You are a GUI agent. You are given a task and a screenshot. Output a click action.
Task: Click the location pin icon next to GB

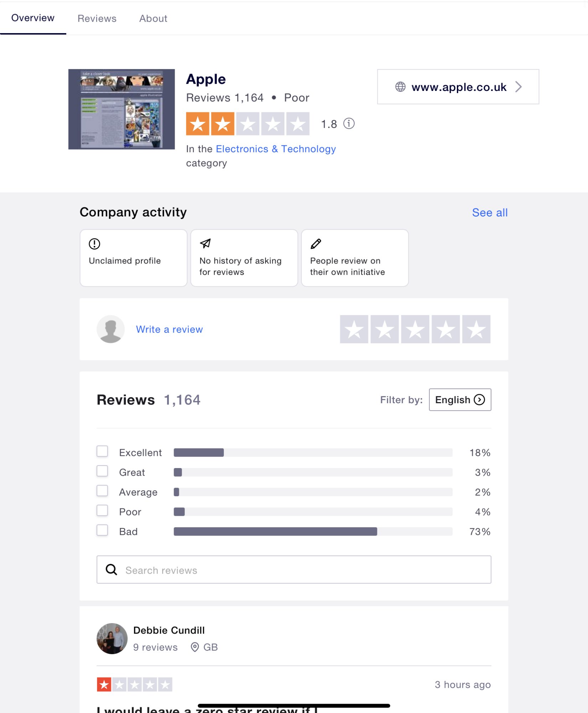(195, 647)
